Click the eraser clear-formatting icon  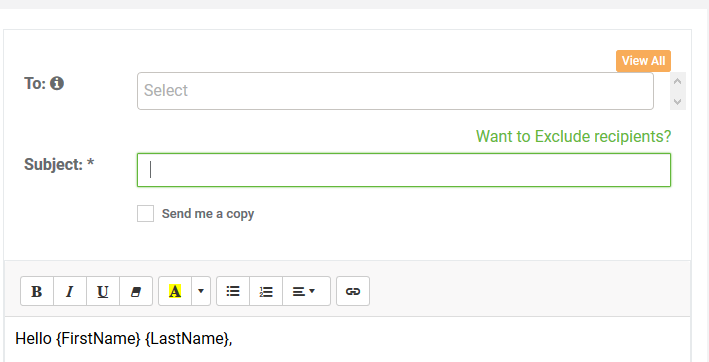tap(136, 291)
